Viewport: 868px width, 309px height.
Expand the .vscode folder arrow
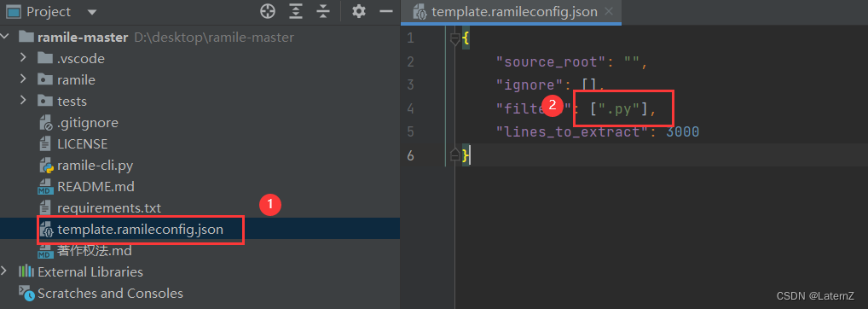pos(23,57)
